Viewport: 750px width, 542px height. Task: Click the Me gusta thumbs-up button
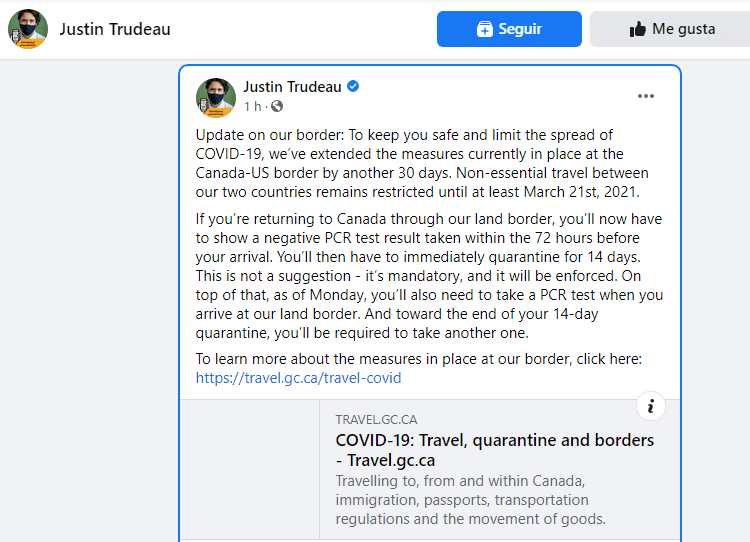click(x=670, y=29)
